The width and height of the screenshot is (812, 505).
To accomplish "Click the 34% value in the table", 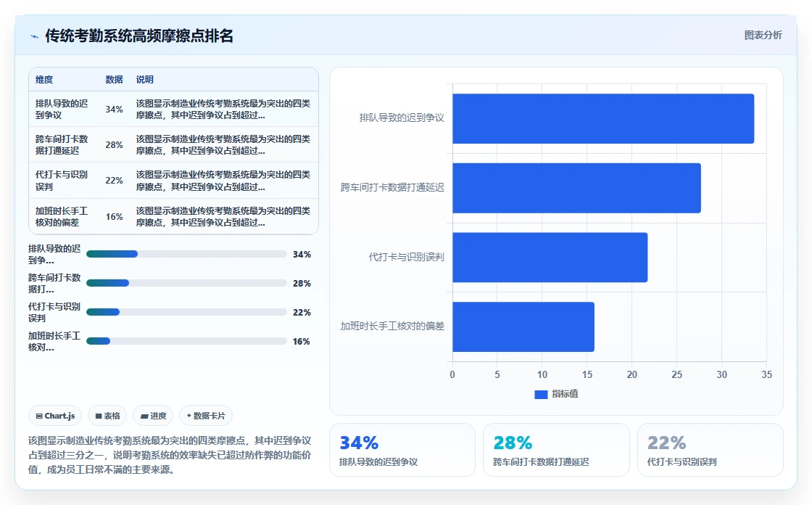I will (x=114, y=110).
